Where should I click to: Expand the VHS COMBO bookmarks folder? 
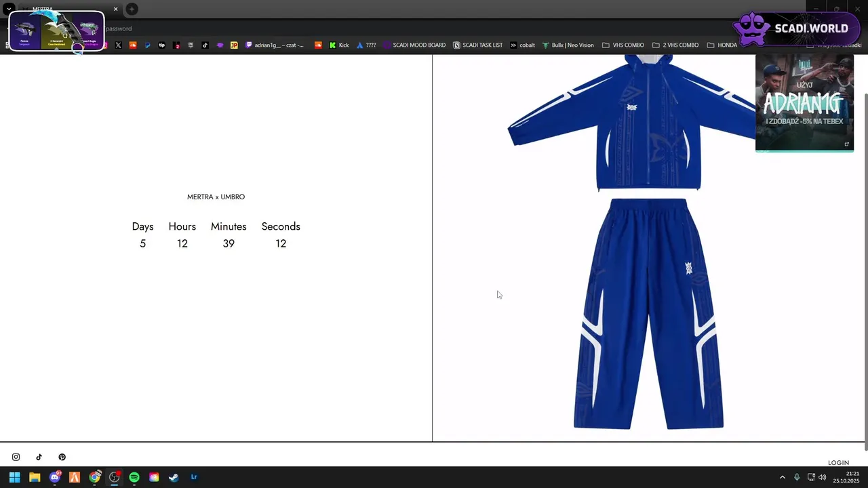[x=623, y=45]
